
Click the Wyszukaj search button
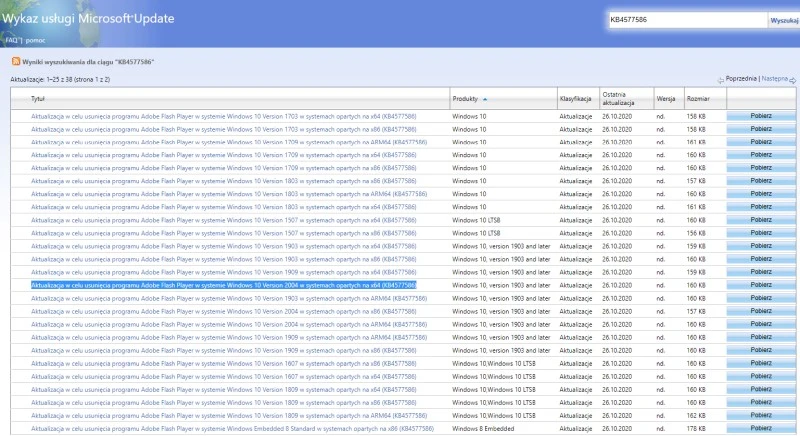783,20
